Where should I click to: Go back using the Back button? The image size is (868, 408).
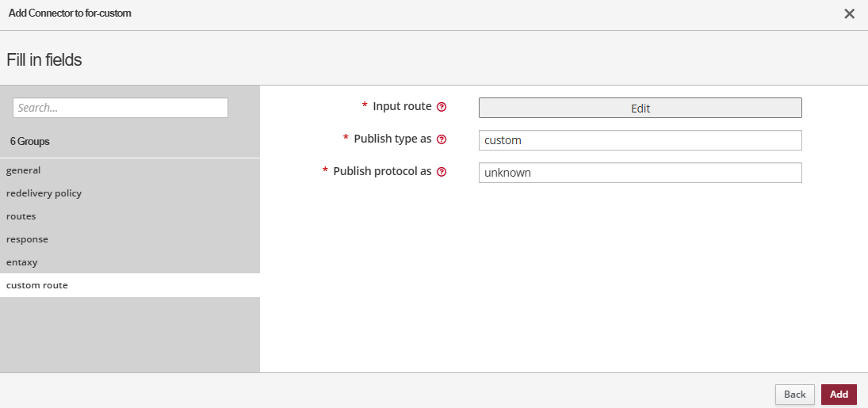[794, 395]
